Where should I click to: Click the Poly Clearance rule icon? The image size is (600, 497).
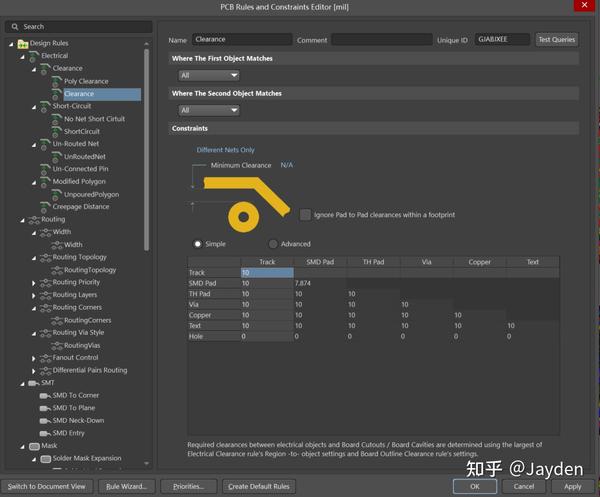point(57,81)
